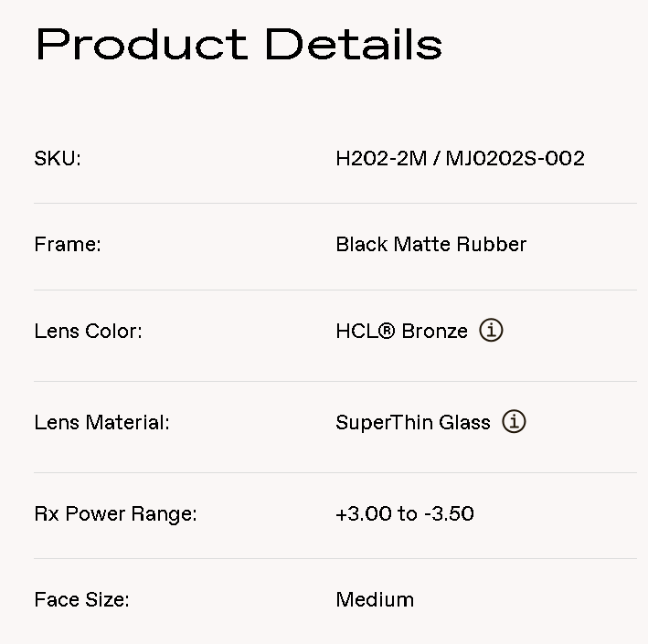This screenshot has width=648, height=644.
Task: Open the SuperThin Glass info icon
Action: [514, 422]
